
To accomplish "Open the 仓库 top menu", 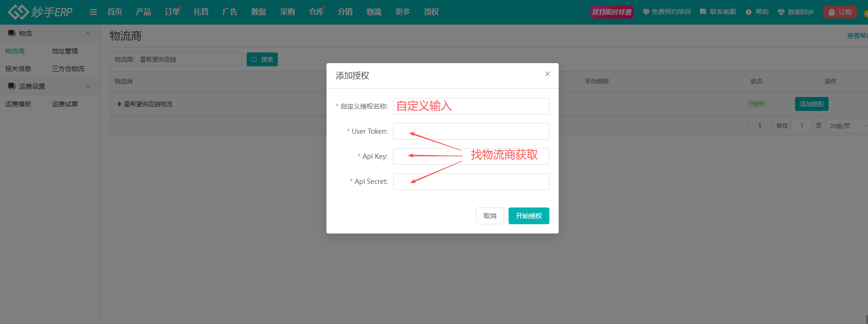I will coord(316,12).
